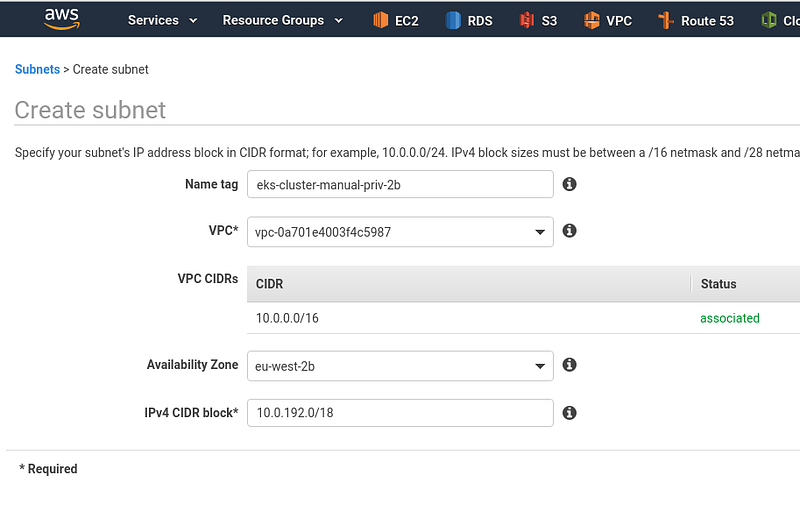Go back to Subnets breadcrumb link
This screenshot has height=512, width=800.
pyautogui.click(x=37, y=69)
